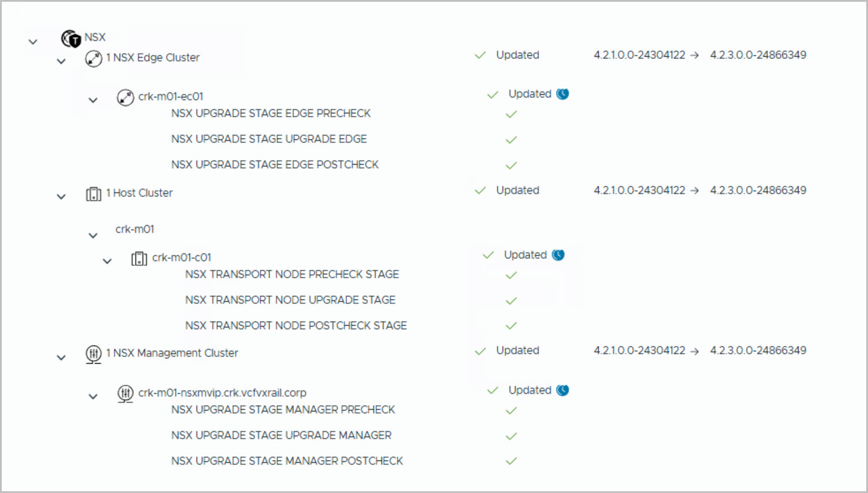868x493 pixels.
Task: Select NSX TRANSPORT NODE UPGRADE STAGE row
Action: click(x=290, y=300)
